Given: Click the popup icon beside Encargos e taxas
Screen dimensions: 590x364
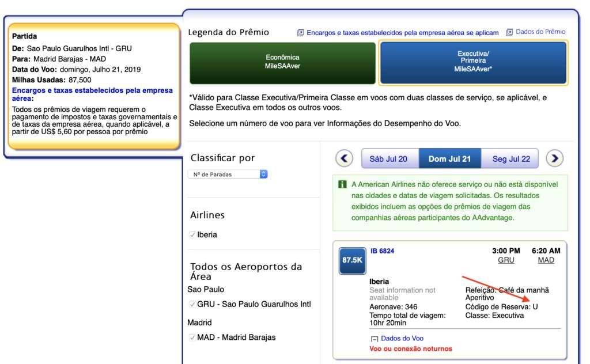Looking at the screenshot, I should [300, 33].
